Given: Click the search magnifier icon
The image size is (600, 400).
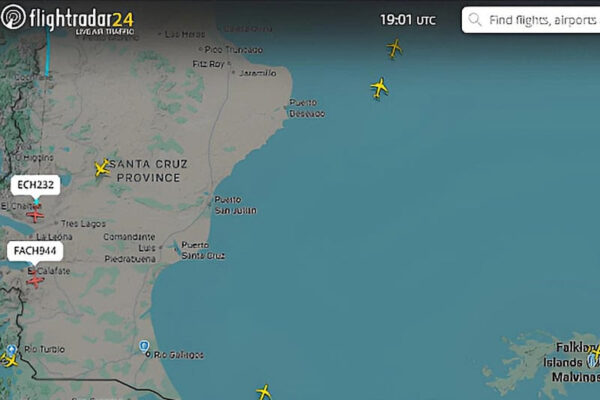Looking at the screenshot, I should pos(474,19).
